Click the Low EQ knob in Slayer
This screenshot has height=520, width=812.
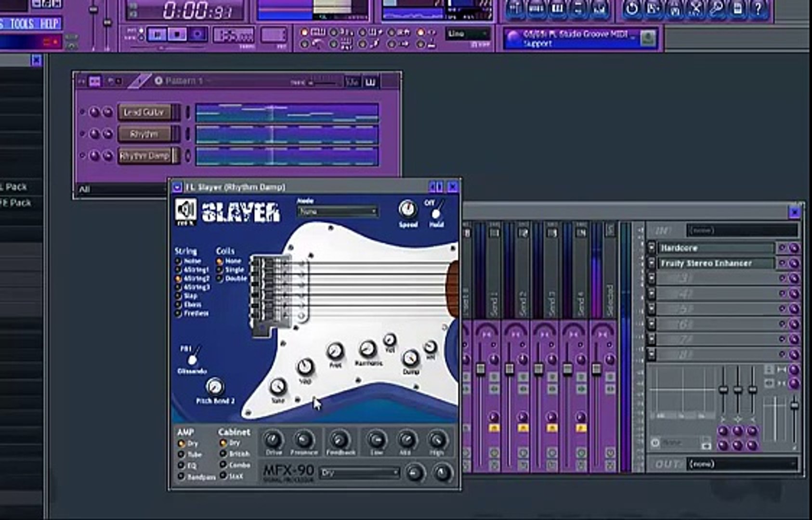pos(376,440)
